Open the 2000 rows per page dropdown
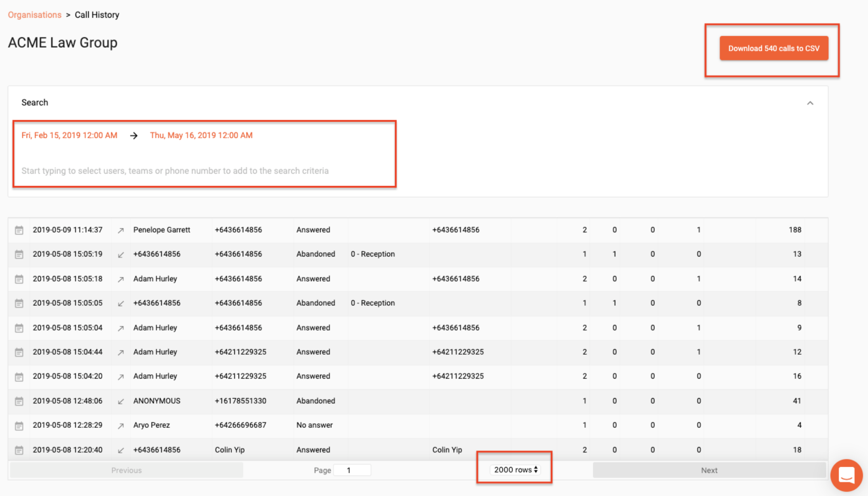This screenshot has height=496, width=868. [x=515, y=470]
